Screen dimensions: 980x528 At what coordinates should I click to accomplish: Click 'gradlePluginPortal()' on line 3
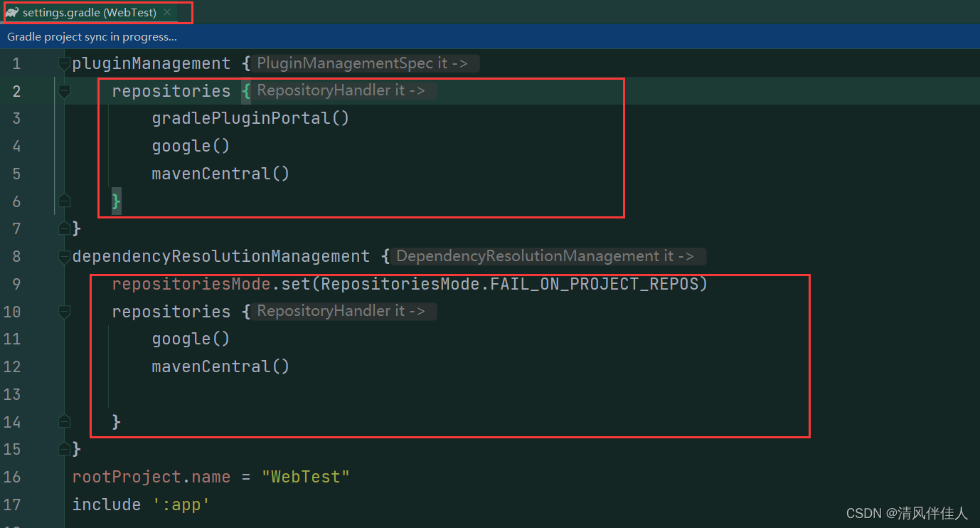(x=250, y=118)
